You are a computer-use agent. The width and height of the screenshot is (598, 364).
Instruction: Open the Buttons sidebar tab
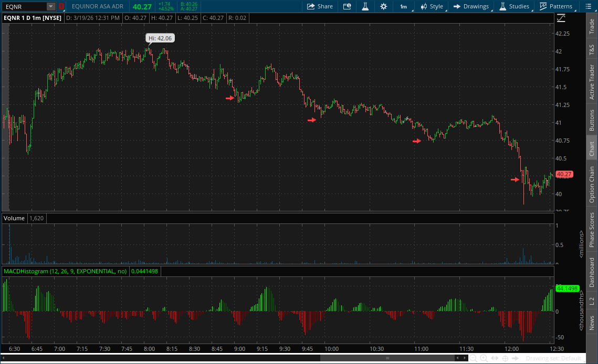592,120
